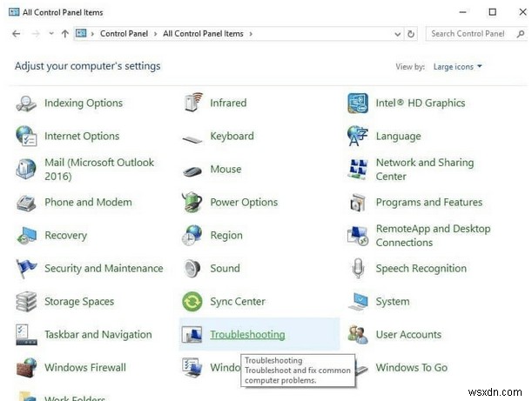This screenshot has height=401, width=532.
Task: Open the Troubleshooting icon
Action: [192, 335]
